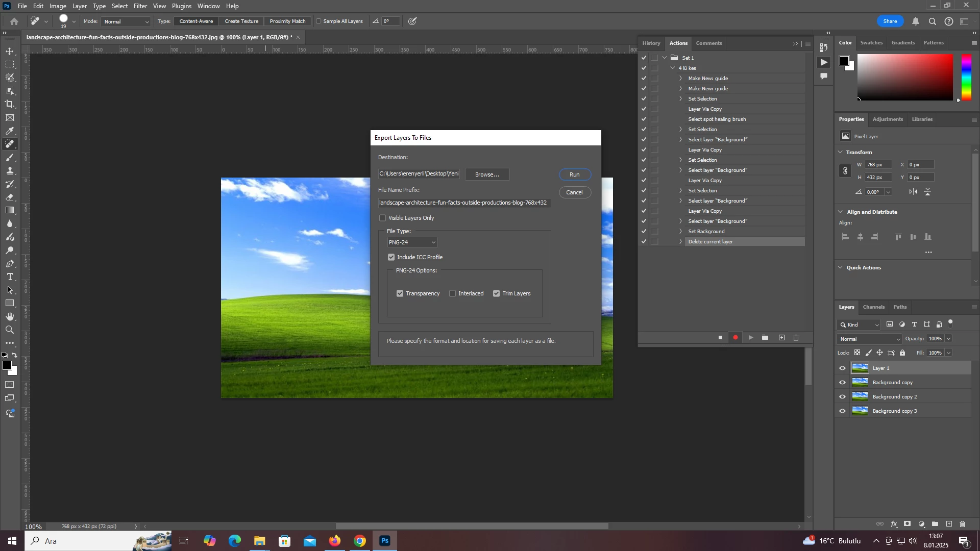This screenshot has height=551, width=980.
Task: Open the Filter menu
Action: click(140, 6)
